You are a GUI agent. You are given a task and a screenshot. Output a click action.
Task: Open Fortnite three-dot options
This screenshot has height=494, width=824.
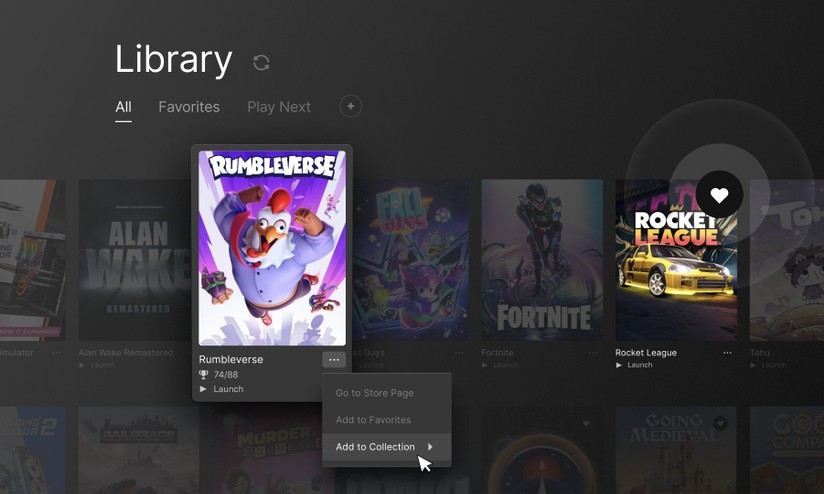click(593, 353)
